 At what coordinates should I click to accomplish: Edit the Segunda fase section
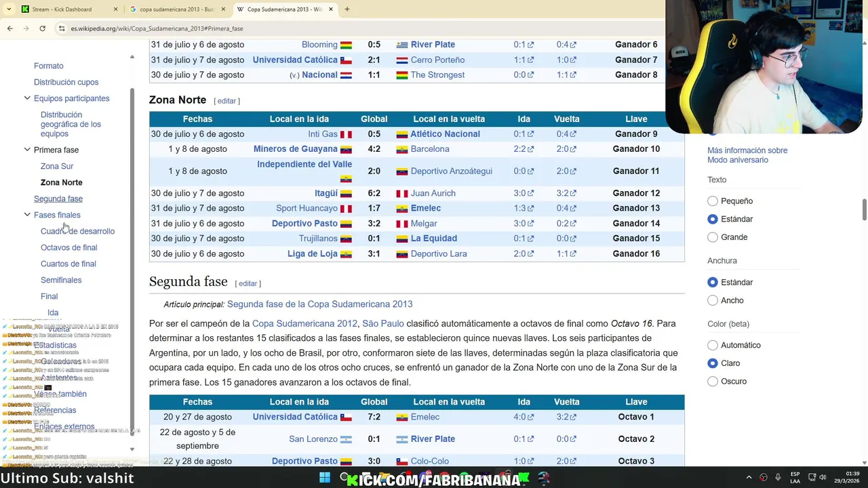248,283
